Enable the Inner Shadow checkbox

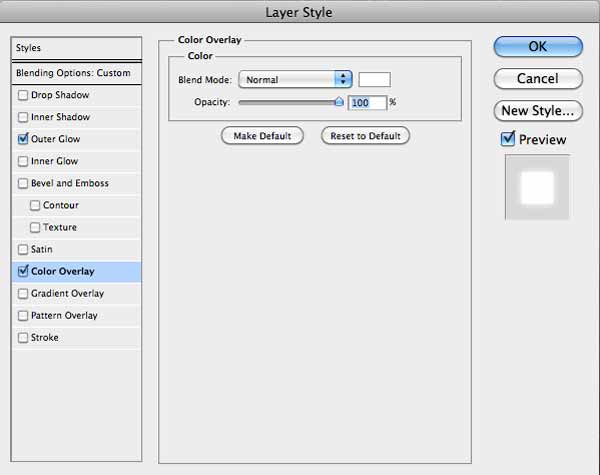click(23, 117)
